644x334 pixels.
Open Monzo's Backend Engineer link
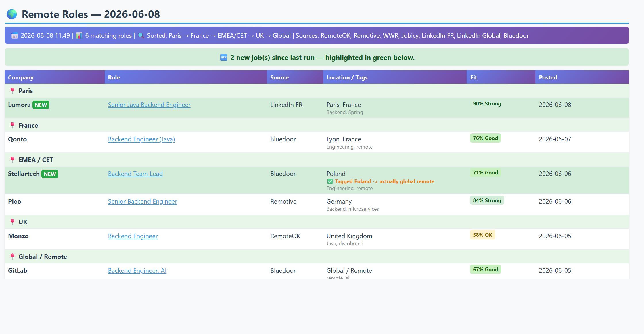[133, 236]
